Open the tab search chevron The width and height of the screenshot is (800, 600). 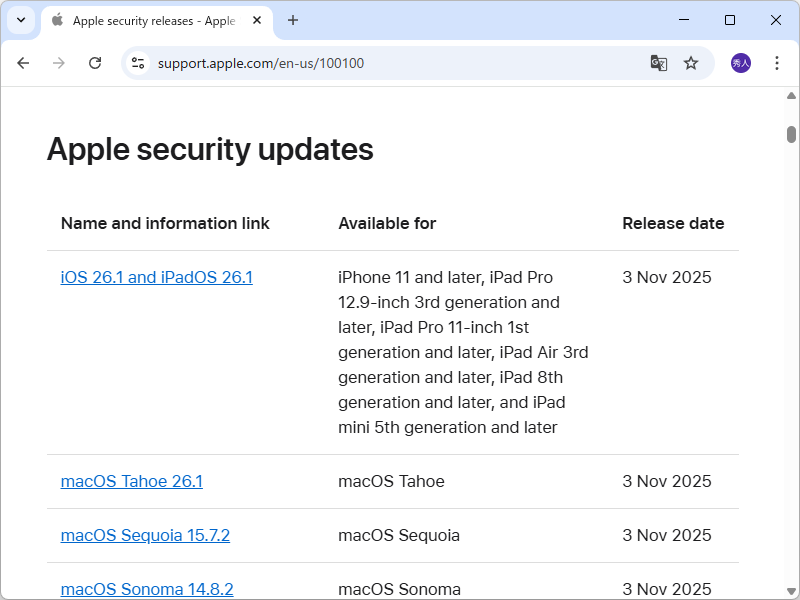click(x=20, y=20)
